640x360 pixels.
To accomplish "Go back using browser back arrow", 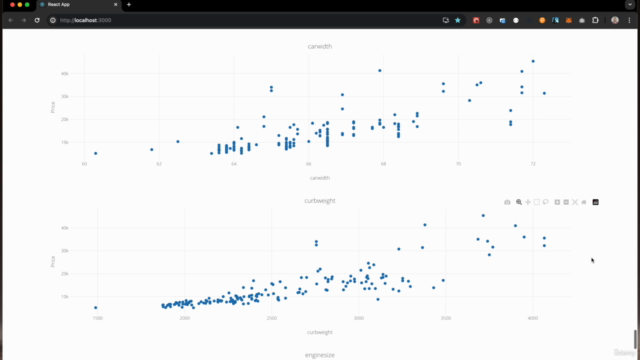I will coord(11,20).
